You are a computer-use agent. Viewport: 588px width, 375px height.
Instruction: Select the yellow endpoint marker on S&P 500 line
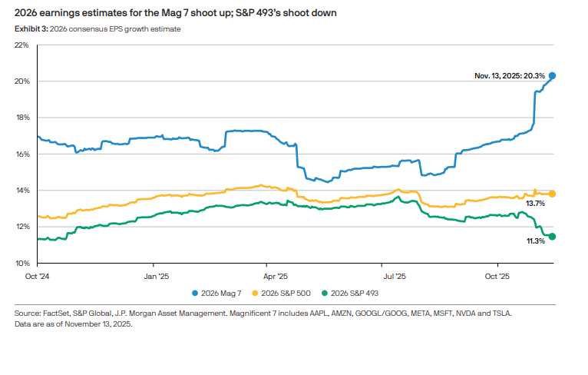click(x=552, y=194)
